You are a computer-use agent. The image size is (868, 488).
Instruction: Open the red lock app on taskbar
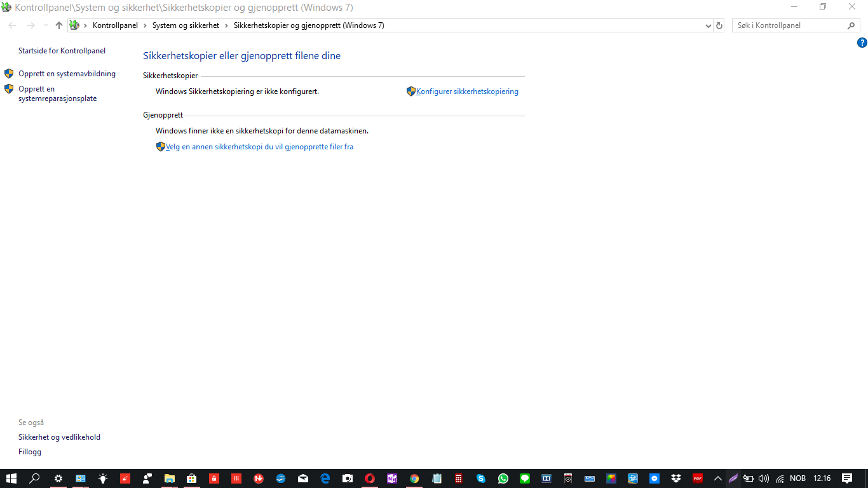coord(214,478)
